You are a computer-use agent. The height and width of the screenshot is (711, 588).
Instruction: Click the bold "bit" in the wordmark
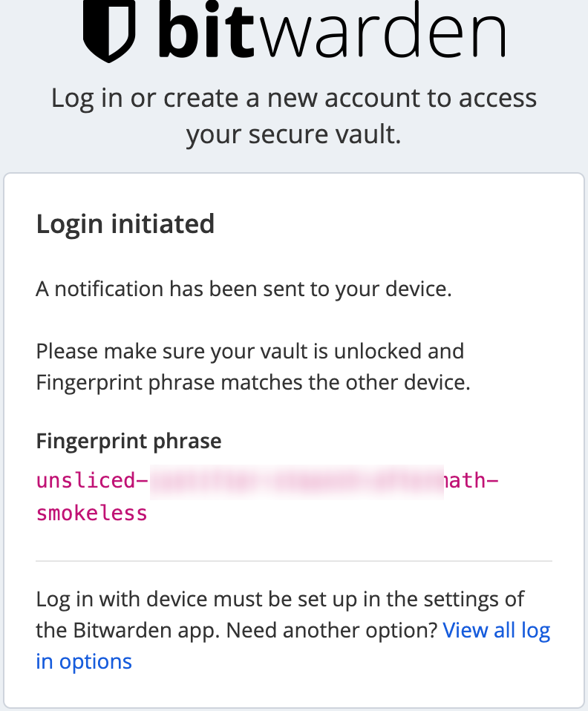[x=203, y=31]
